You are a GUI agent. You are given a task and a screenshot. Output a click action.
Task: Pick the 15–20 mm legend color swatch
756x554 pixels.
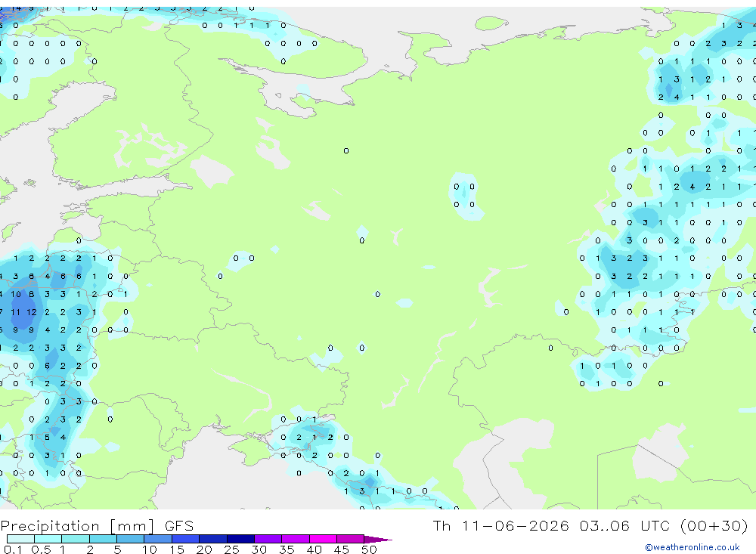(186, 539)
